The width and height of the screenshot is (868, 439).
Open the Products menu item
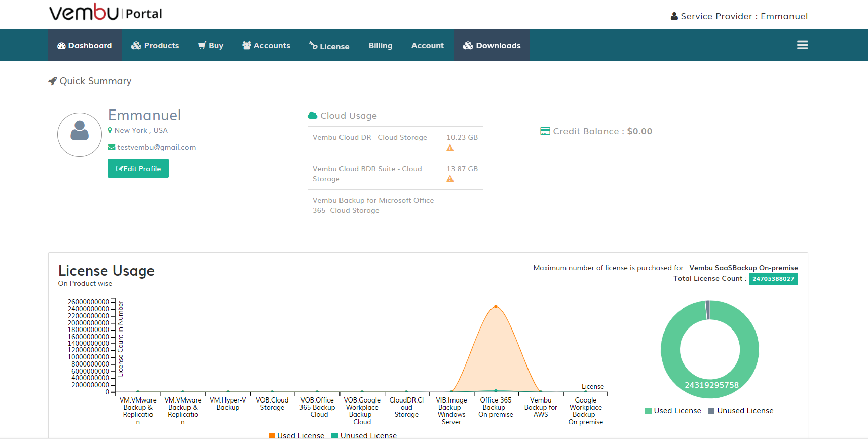point(155,45)
